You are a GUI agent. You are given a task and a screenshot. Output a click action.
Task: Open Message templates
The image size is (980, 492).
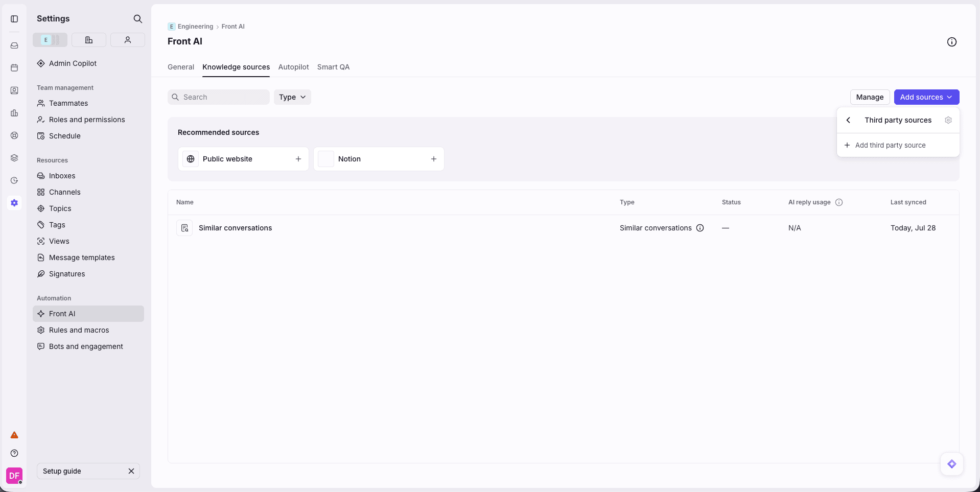tap(88, 257)
